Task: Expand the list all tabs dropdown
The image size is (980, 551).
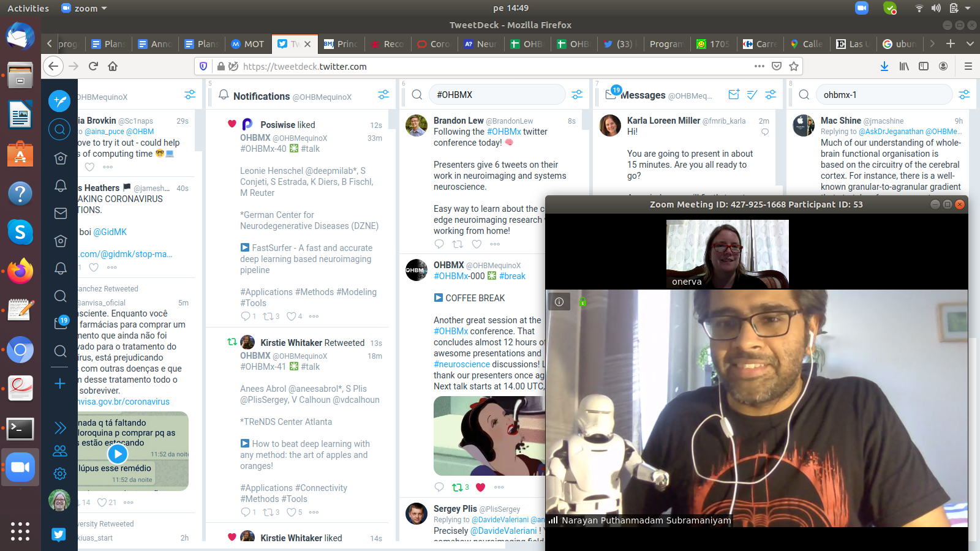Action: (x=970, y=43)
